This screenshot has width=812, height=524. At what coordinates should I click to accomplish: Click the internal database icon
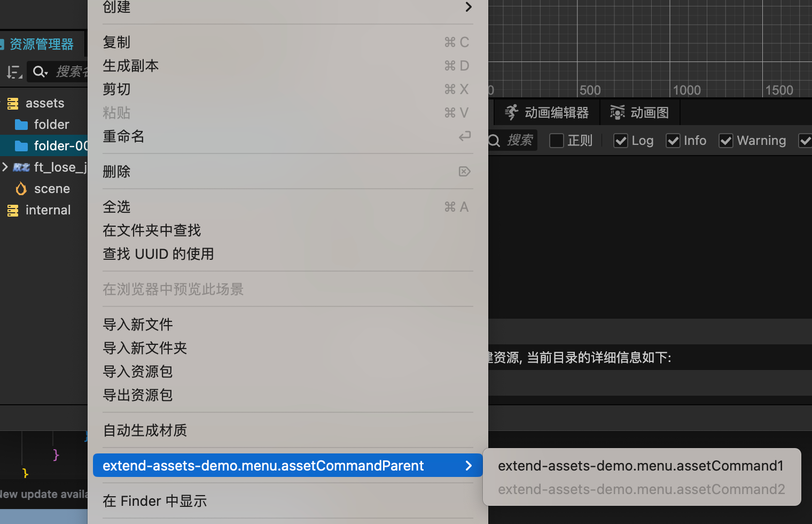pos(13,211)
